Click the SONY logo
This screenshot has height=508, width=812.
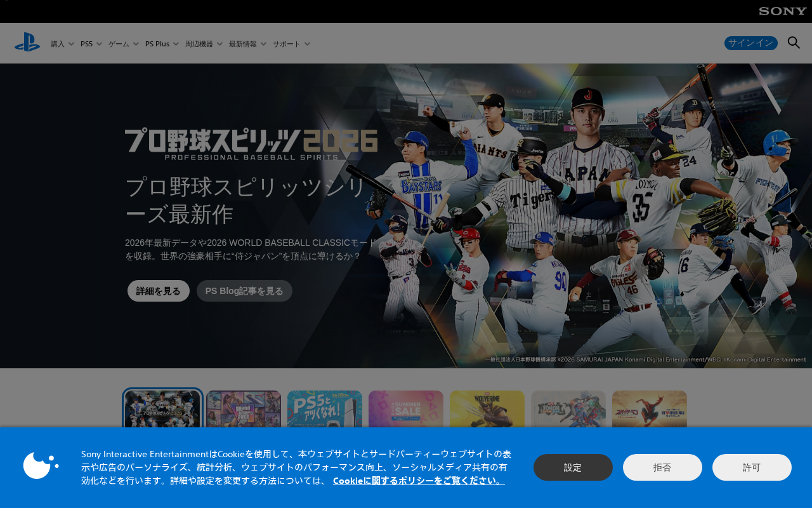[782, 11]
